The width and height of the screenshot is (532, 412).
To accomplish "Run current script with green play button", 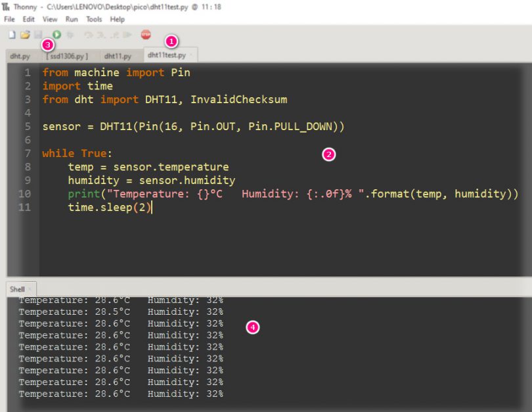I will 56,34.
